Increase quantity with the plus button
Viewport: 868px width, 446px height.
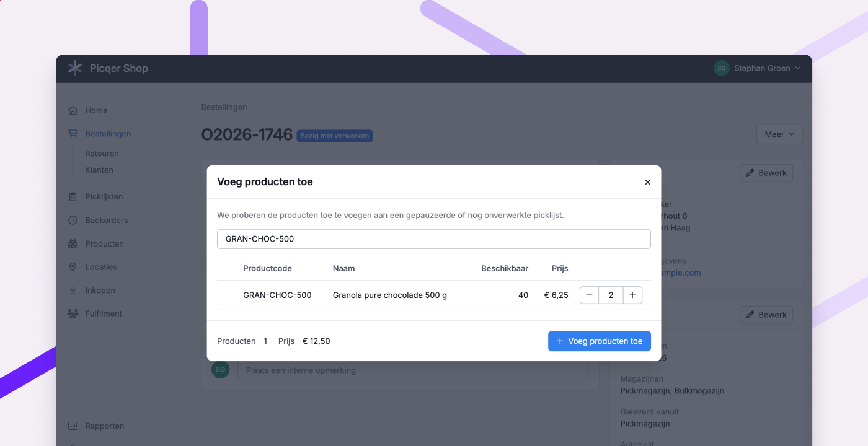pyautogui.click(x=632, y=295)
